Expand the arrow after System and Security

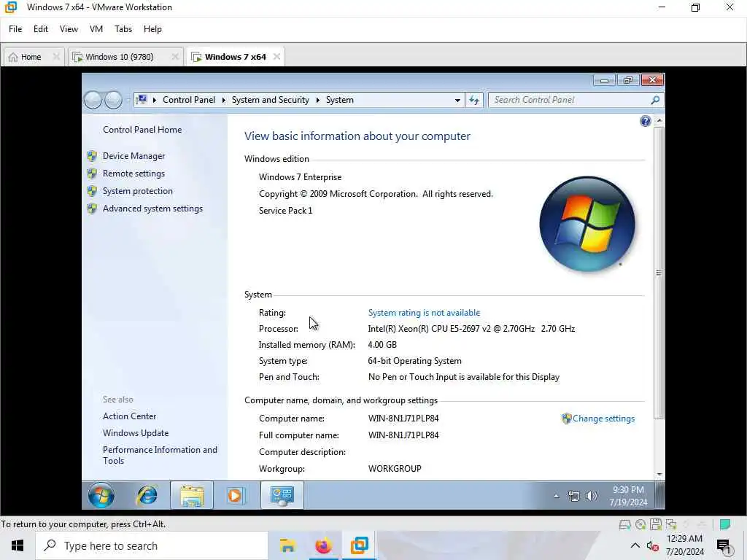318,100
